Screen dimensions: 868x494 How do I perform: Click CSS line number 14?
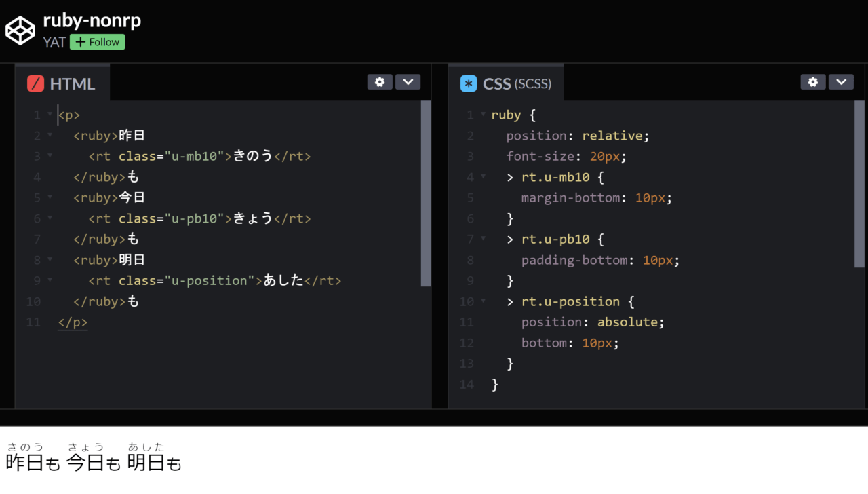coord(467,384)
